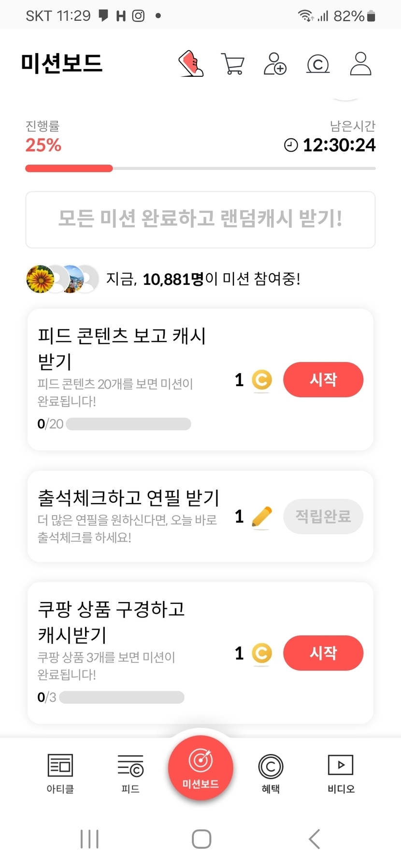
Task: Tap 모든 미션 완료하고 랜덤캐시 받기 button
Action: coord(200,220)
